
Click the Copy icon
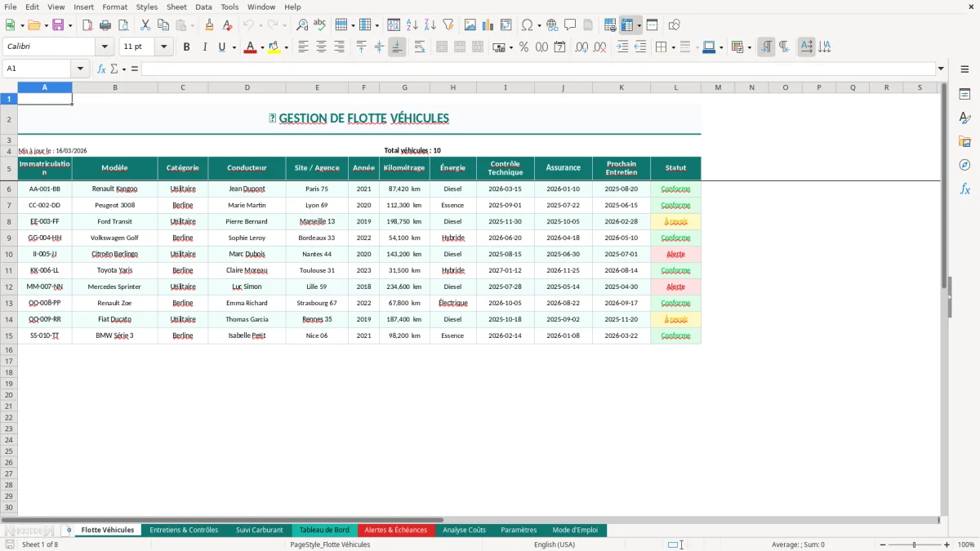click(163, 25)
